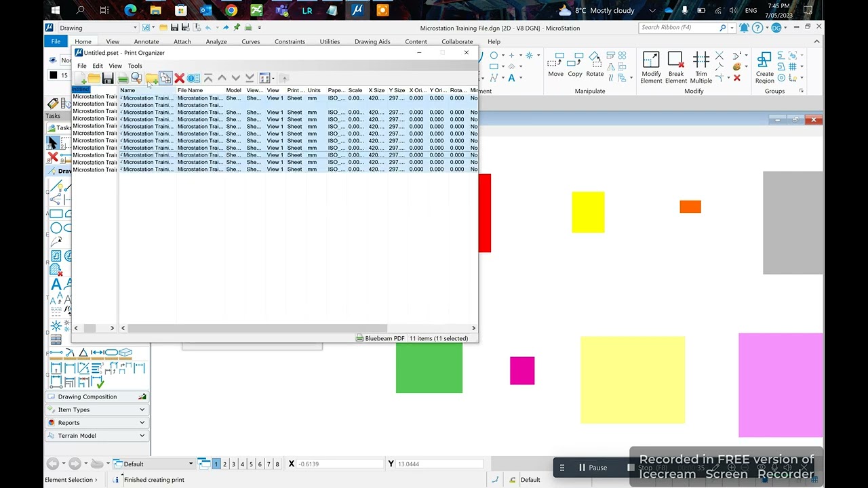868x488 pixels.
Task: Open the Drawing Composition task group
Action: click(x=97, y=396)
